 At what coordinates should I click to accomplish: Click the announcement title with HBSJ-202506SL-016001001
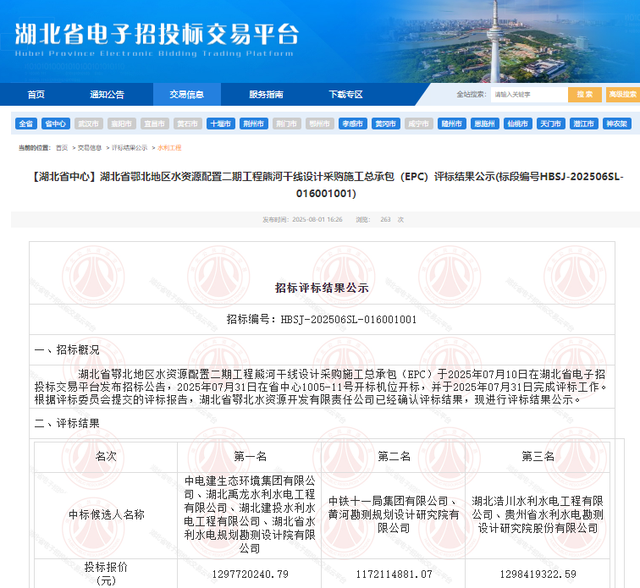coord(327,185)
